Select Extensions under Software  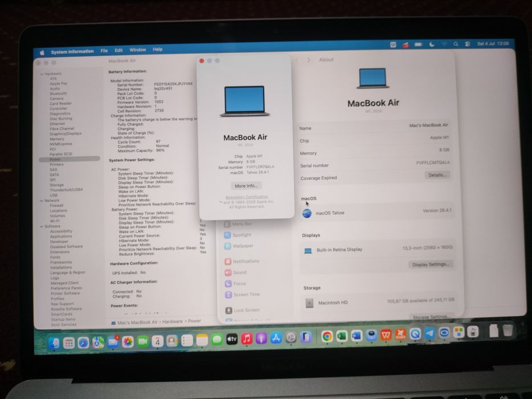click(60, 252)
